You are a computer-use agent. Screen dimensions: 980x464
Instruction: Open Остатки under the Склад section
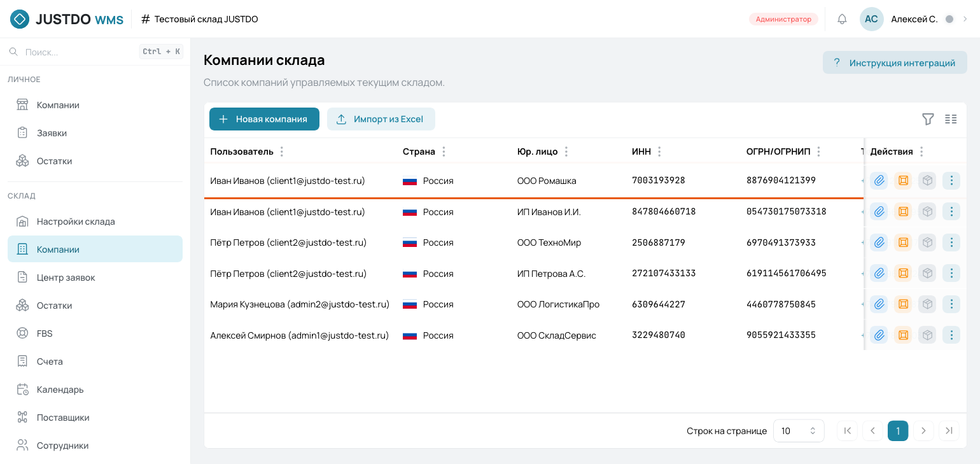[x=95, y=306]
